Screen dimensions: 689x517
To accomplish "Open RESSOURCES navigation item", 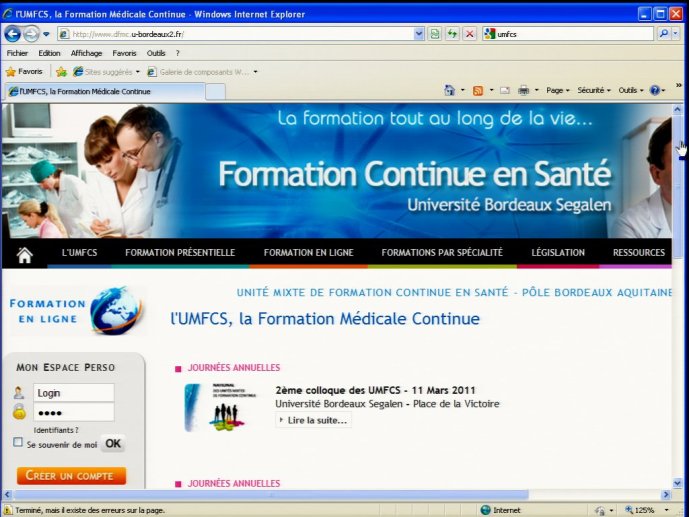I will pos(639,253).
